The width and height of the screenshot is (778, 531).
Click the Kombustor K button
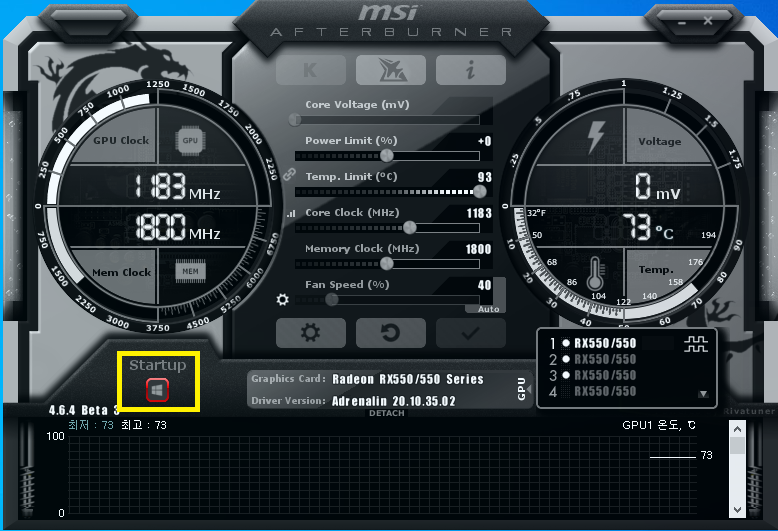(x=311, y=70)
